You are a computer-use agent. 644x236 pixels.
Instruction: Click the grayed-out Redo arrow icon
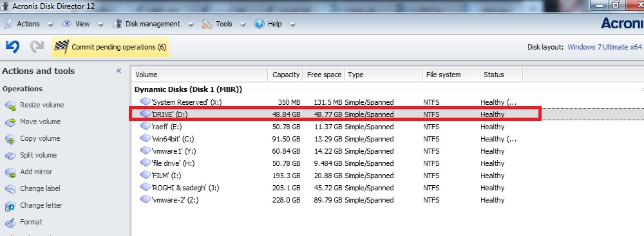pyautogui.click(x=37, y=47)
